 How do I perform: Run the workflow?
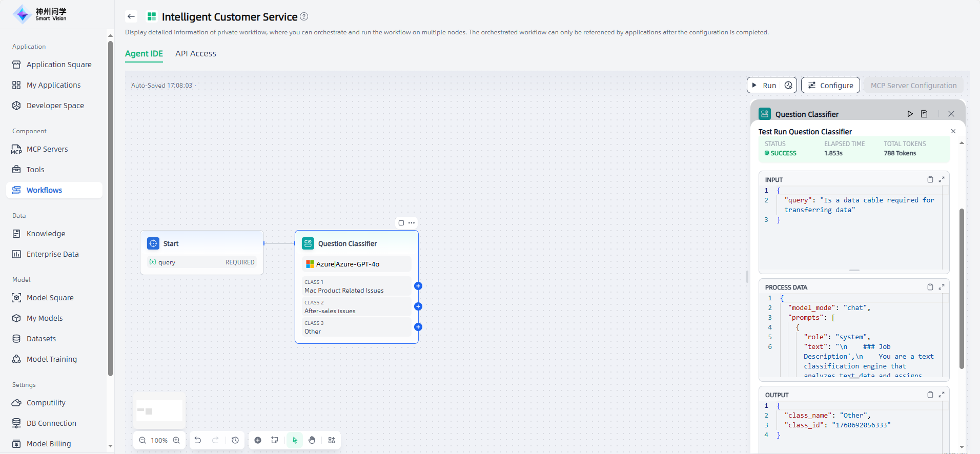click(x=764, y=86)
